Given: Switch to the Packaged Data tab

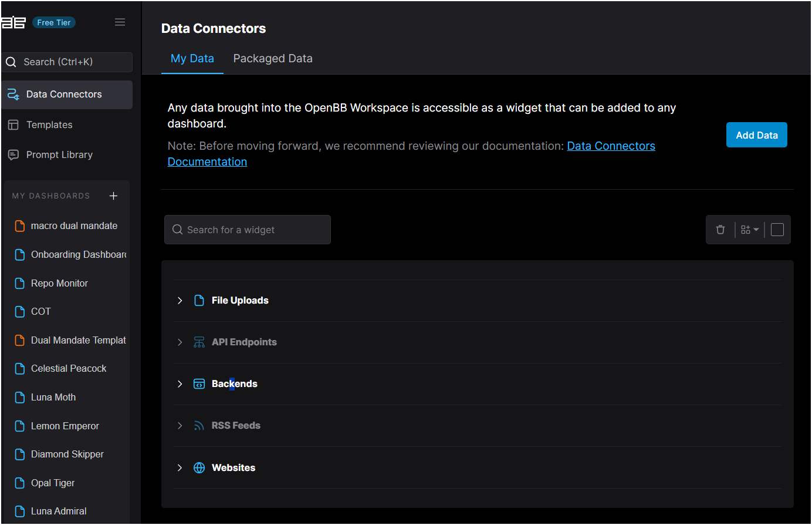Looking at the screenshot, I should [273, 59].
